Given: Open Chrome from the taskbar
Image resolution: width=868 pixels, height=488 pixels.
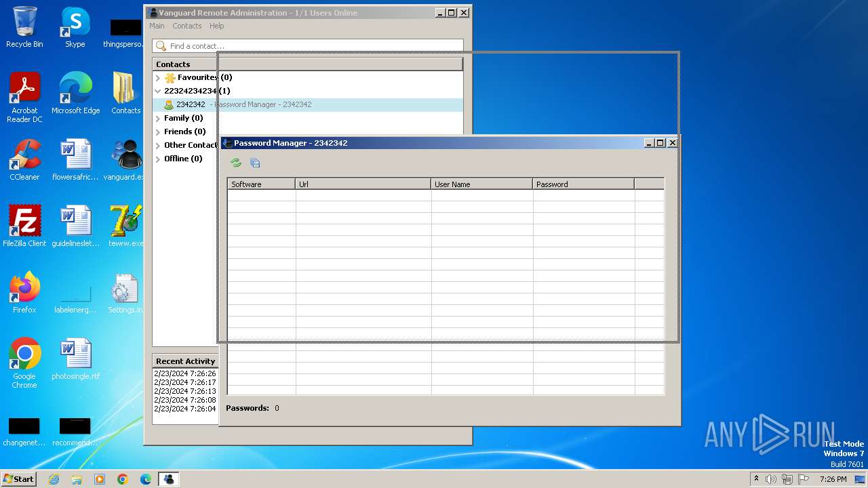Looking at the screenshot, I should (x=123, y=479).
